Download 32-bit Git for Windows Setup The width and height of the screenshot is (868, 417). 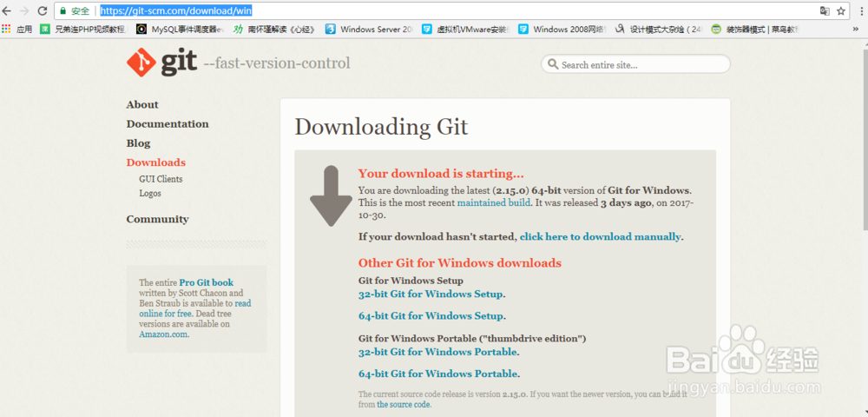point(431,294)
